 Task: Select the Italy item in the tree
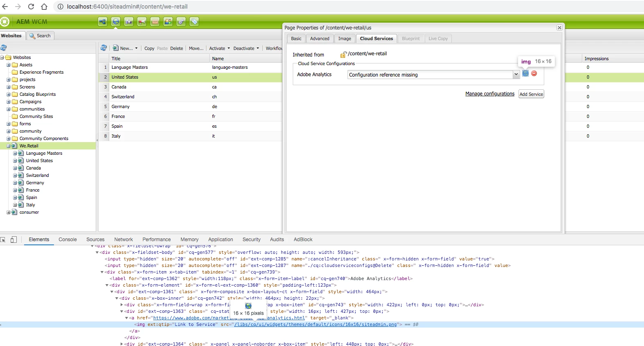point(31,205)
